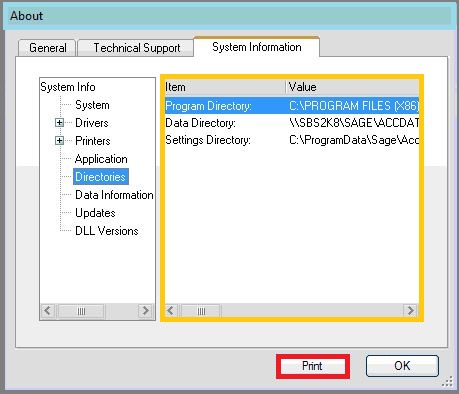The width and height of the screenshot is (459, 394).
Task: Click the OK button
Action: pos(402,366)
